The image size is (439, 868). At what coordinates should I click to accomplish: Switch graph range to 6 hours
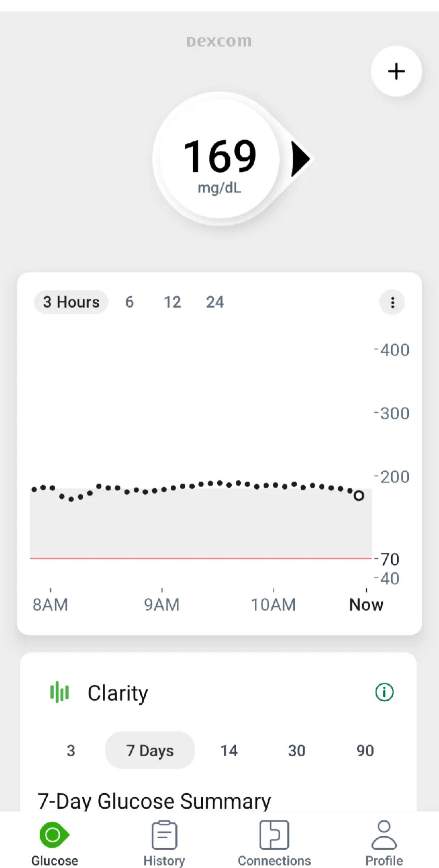[129, 302]
